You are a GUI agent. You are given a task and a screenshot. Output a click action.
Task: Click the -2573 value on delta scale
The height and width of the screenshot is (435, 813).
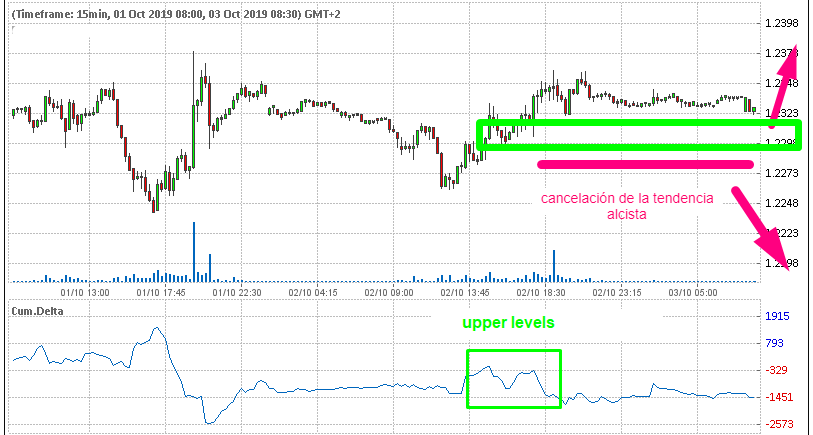point(778,425)
